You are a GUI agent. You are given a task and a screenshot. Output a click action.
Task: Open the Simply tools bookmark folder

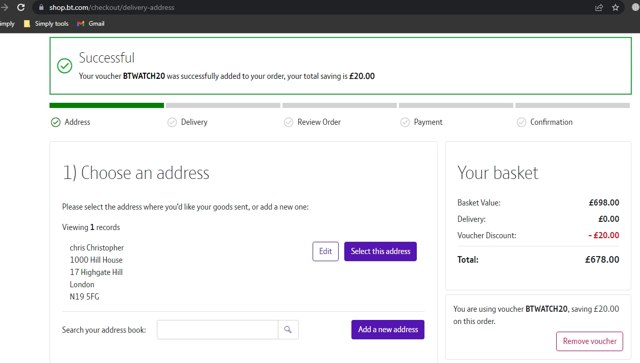click(x=46, y=24)
